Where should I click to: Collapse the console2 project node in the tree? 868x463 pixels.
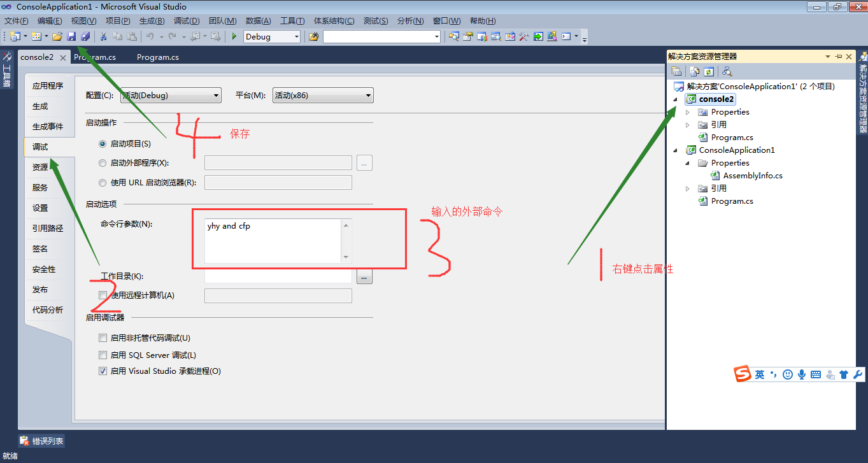[675, 99]
